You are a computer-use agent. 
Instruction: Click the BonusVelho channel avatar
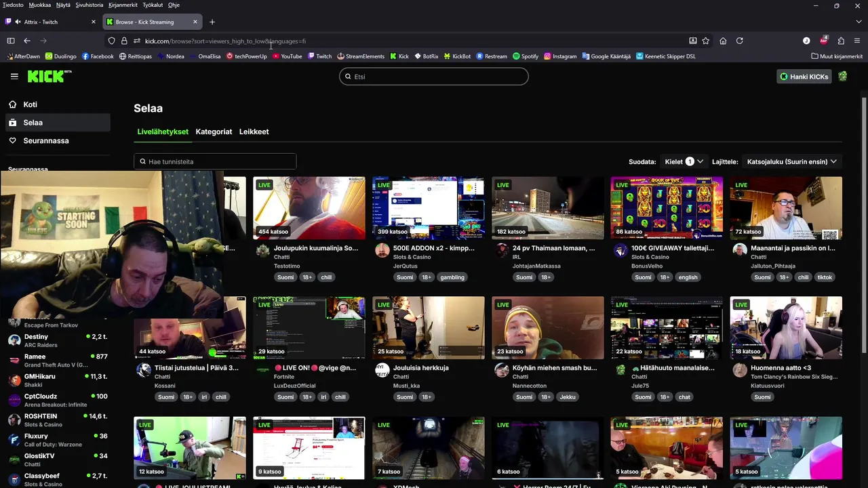point(620,250)
